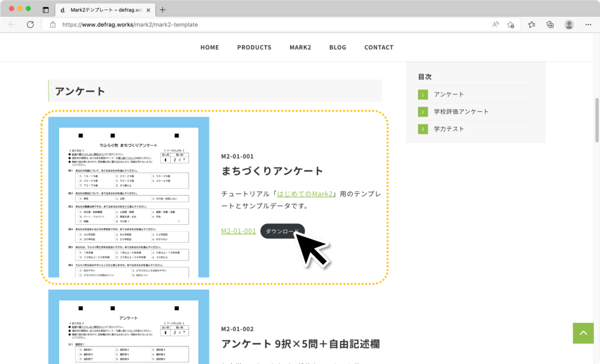Open the tab actions menu icon
This screenshot has width=600, height=364.
46,10
